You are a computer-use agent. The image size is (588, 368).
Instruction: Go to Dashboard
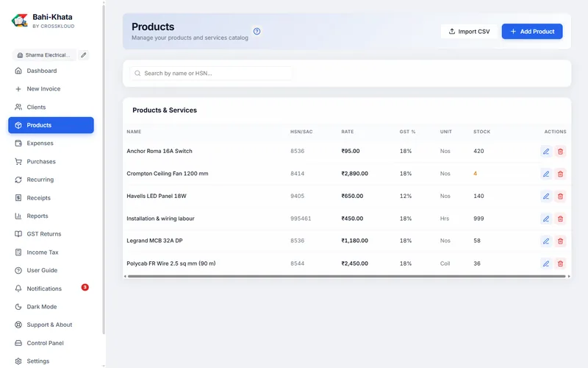point(51,71)
